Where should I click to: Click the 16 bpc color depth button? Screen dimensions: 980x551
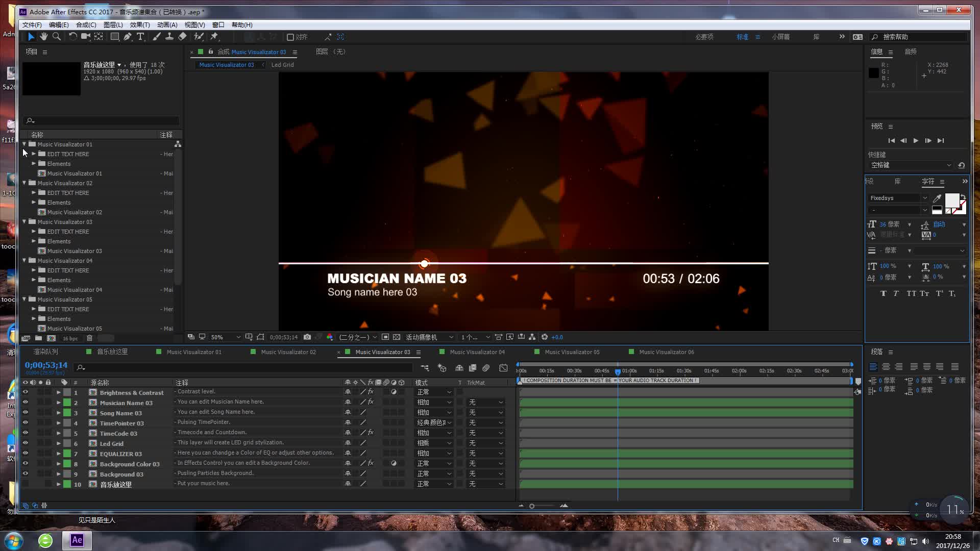point(70,338)
